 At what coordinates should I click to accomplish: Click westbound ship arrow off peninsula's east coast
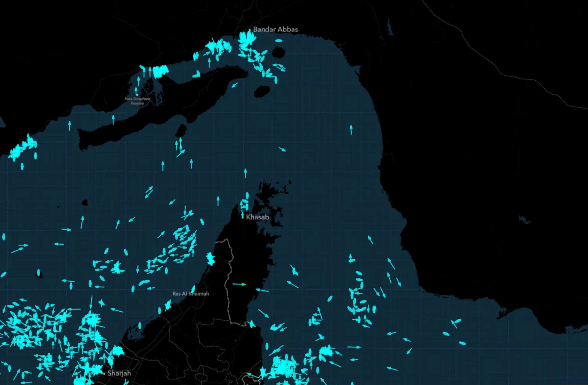coord(262,290)
